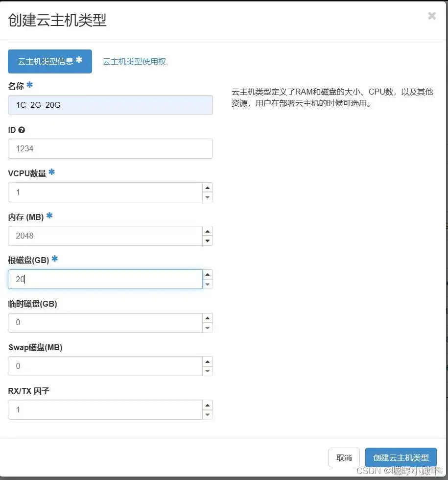Increment VCPU数量 using the up arrow
This screenshot has height=480, width=448.
207,187
